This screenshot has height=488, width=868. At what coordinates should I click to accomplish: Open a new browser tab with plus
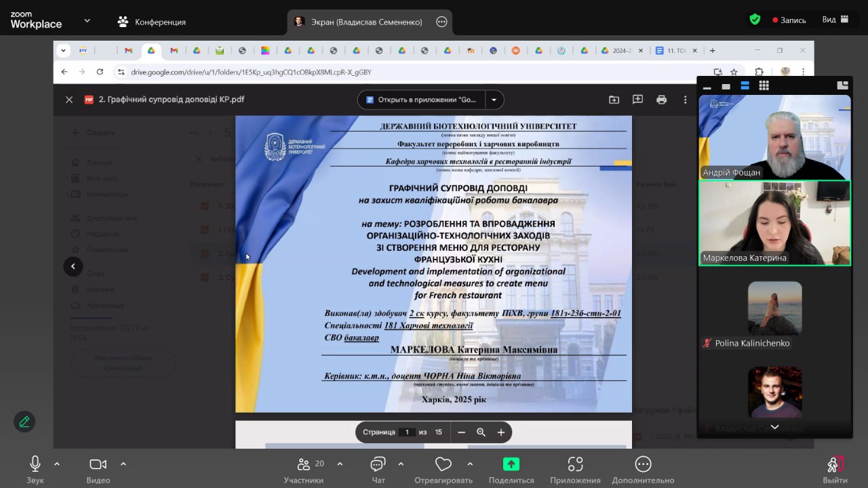point(712,50)
